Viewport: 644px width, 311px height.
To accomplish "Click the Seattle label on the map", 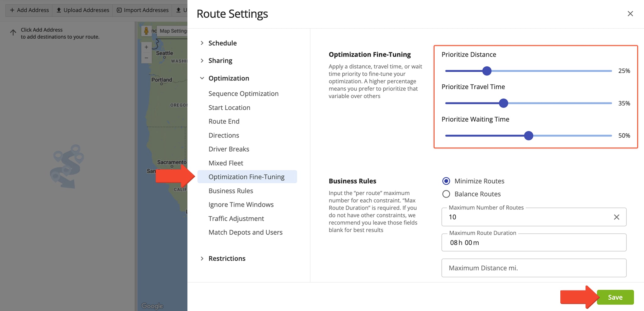I will [x=164, y=53].
